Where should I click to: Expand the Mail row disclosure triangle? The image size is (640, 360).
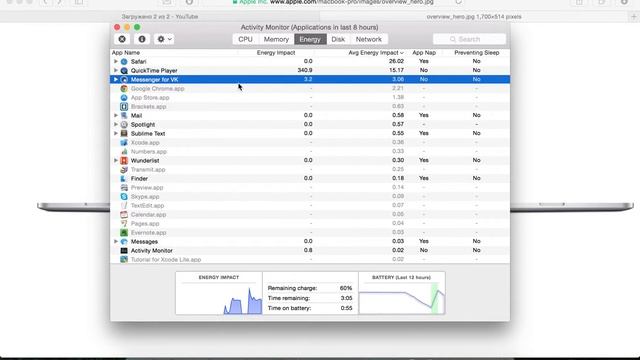pyautogui.click(x=116, y=116)
